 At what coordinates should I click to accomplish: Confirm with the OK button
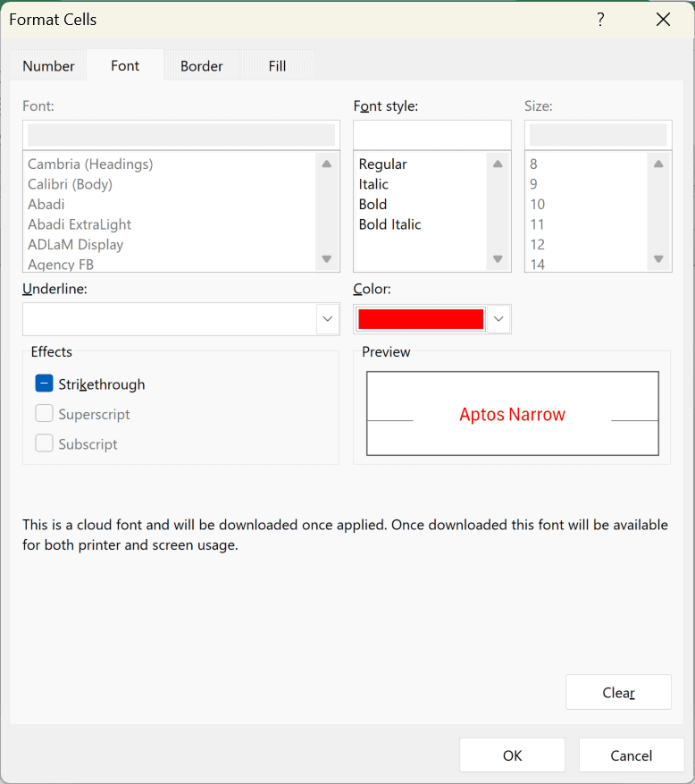click(512, 755)
